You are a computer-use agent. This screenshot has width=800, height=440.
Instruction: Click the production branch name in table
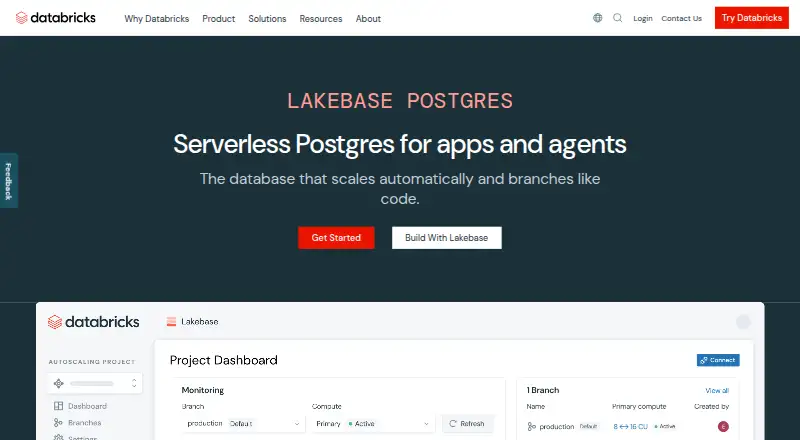pos(557,426)
